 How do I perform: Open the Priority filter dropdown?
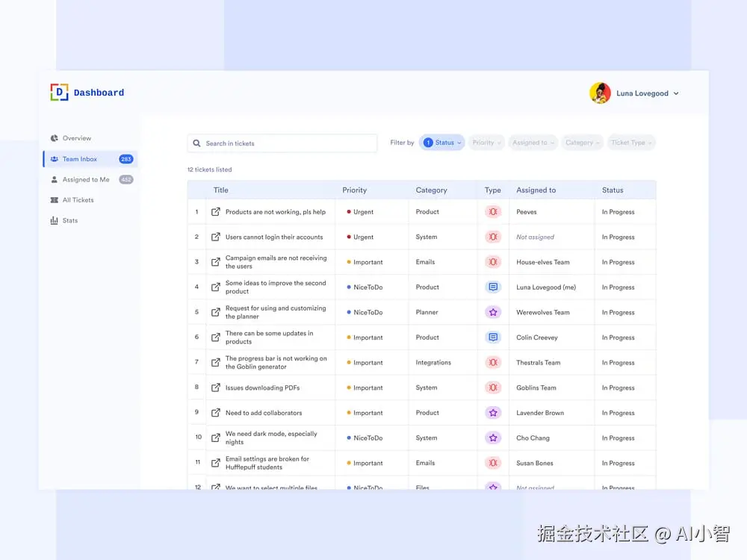click(x=486, y=143)
